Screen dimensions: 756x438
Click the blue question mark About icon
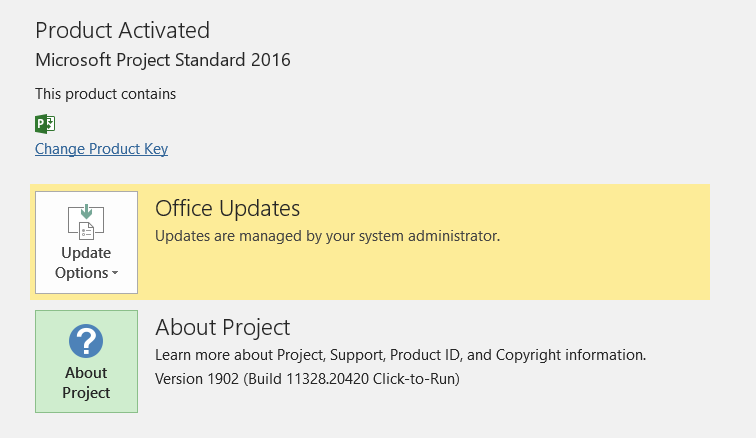[86, 341]
